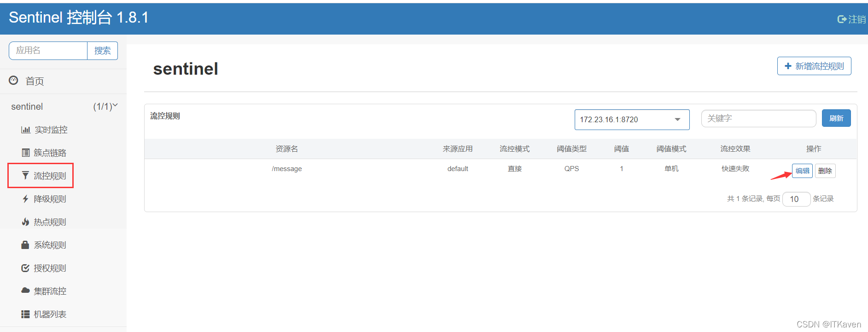The height and width of the screenshot is (332, 868).
Task: Click the plus icon in 新增流控规则
Action: click(x=788, y=66)
